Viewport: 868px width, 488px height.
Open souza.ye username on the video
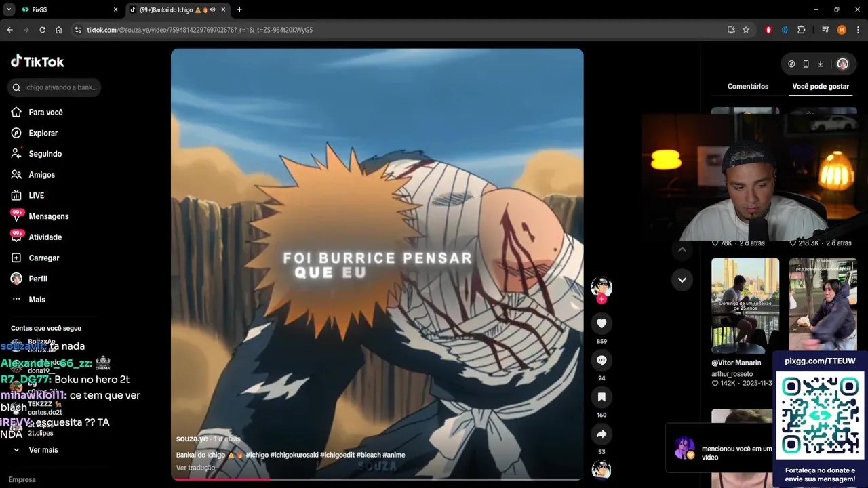tap(192, 439)
